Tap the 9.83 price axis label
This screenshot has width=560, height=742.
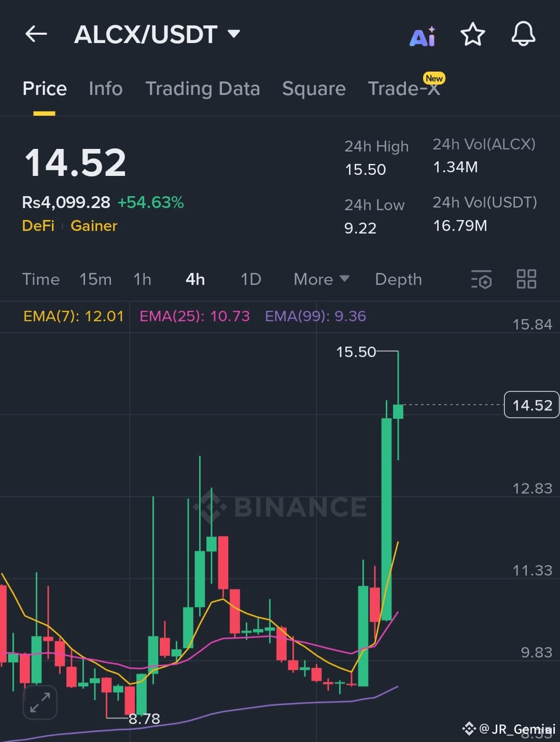[x=536, y=652]
